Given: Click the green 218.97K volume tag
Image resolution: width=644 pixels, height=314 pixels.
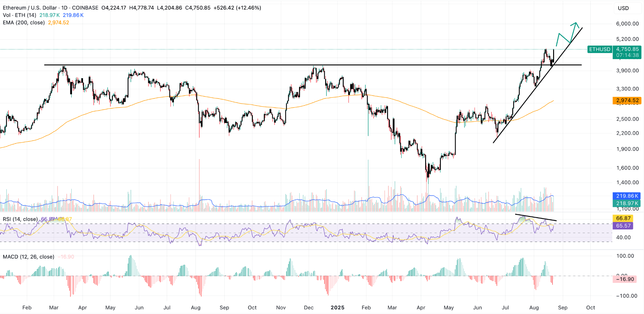Looking at the screenshot, I should coord(627,203).
